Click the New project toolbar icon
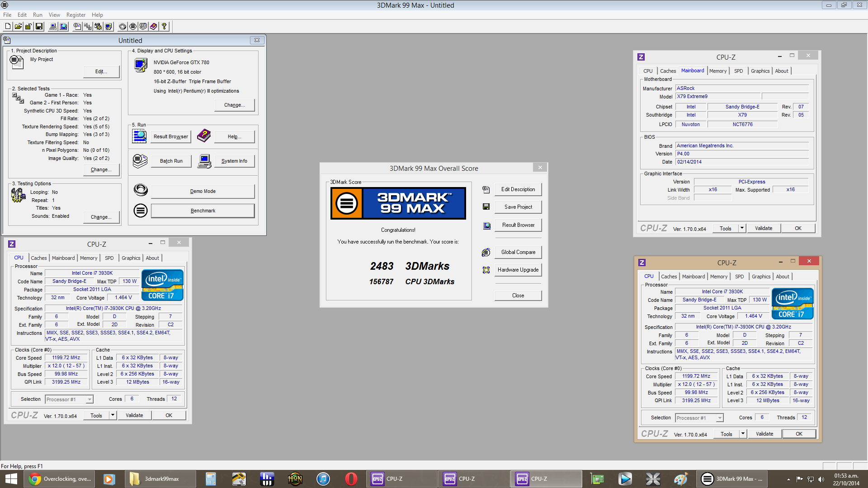This screenshot has width=868, height=488. pyautogui.click(x=8, y=27)
